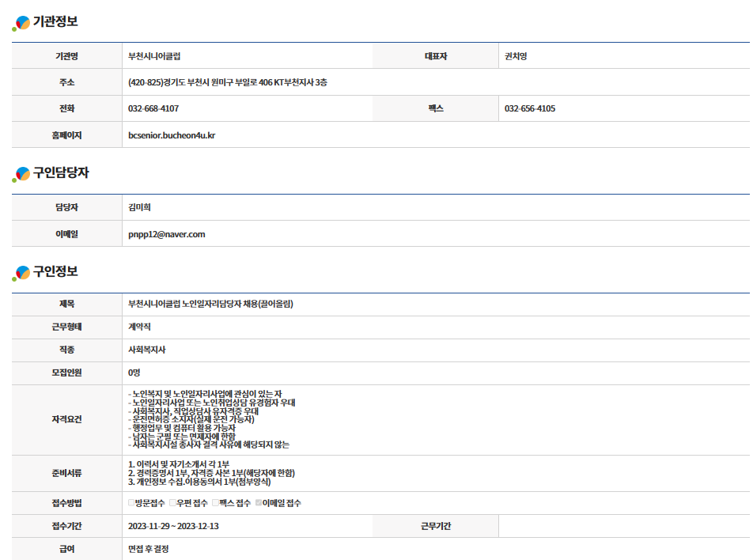Select the fax number 032-656-4105
The image size is (753, 560).
529,108
